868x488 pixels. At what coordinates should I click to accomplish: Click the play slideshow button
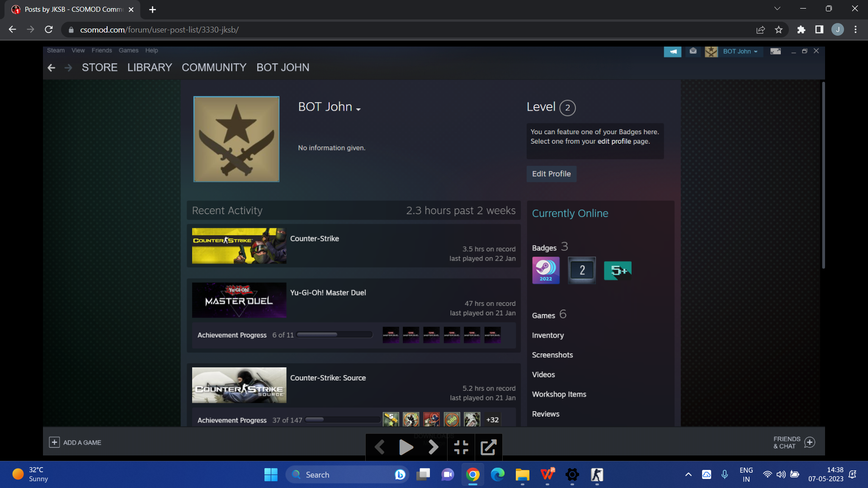406,447
